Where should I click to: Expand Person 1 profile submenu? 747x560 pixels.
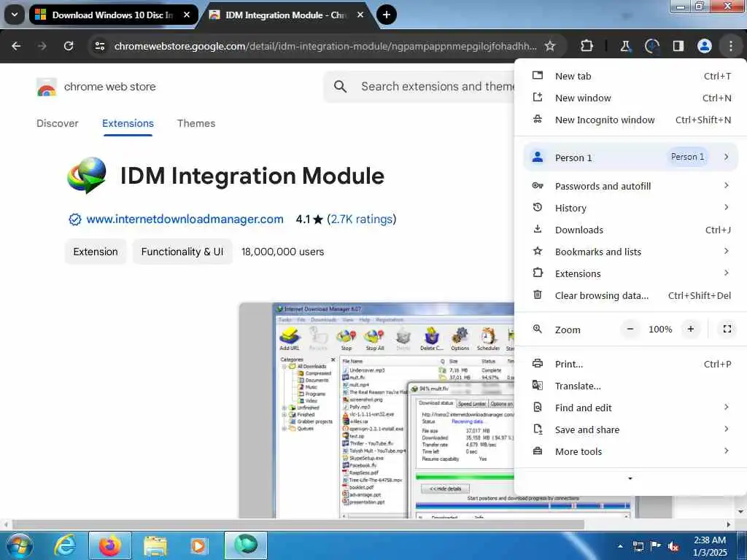point(631,157)
